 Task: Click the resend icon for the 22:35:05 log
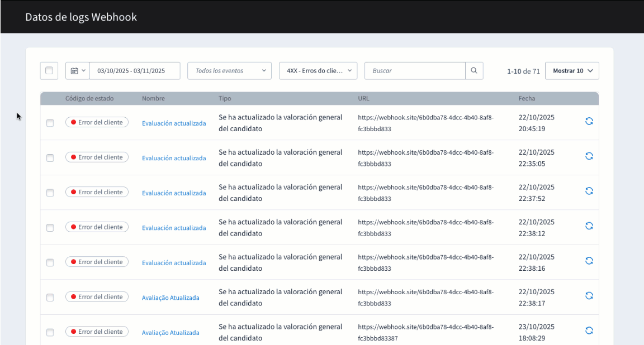click(x=589, y=156)
